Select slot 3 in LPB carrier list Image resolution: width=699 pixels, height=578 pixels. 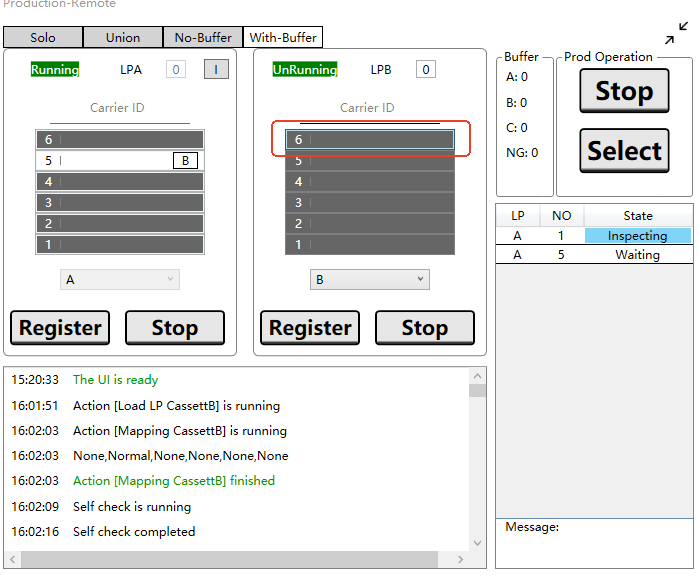[x=370, y=202]
